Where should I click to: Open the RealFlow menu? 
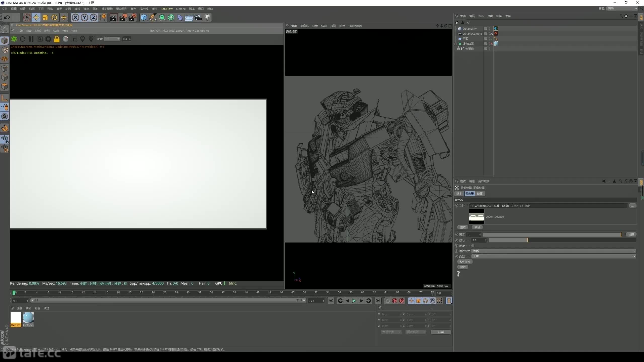click(167, 9)
